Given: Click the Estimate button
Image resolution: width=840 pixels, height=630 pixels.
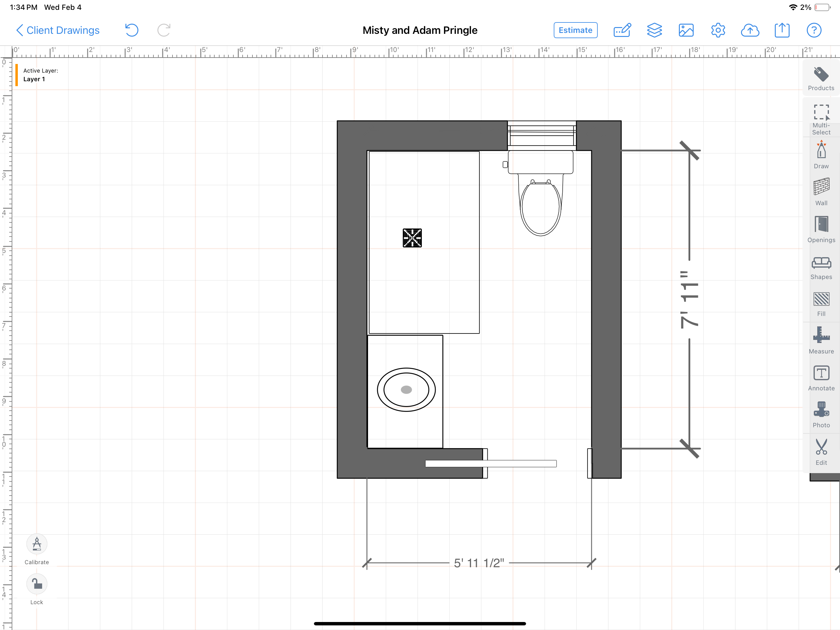Looking at the screenshot, I should 575,30.
